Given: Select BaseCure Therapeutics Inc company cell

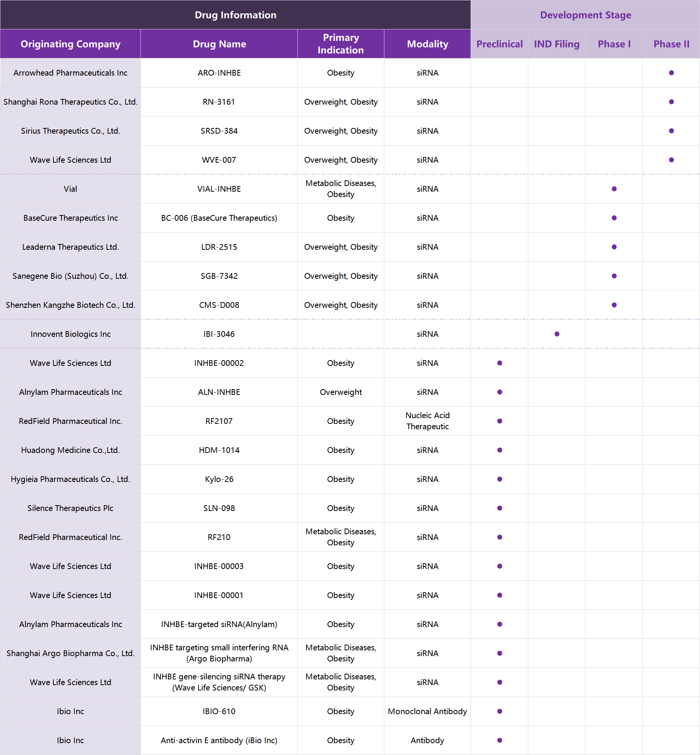Looking at the screenshot, I should [x=70, y=218].
